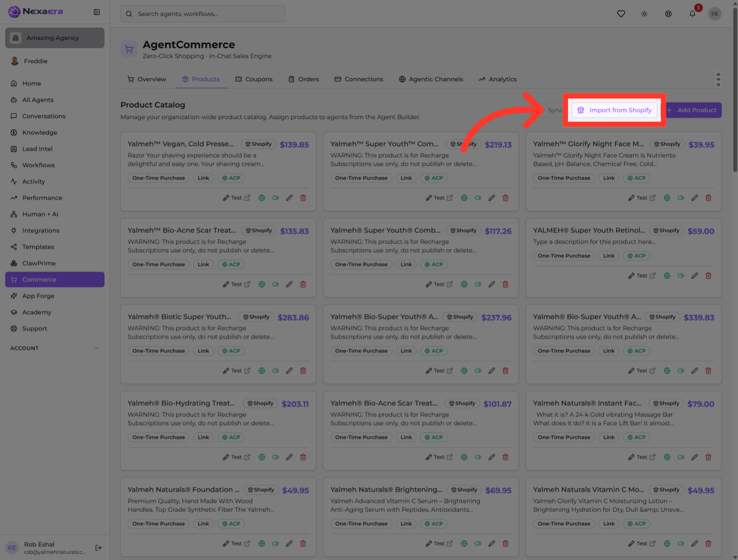
Task: Toggle active switch on Vegan Cold Pressed card
Action: (x=275, y=198)
